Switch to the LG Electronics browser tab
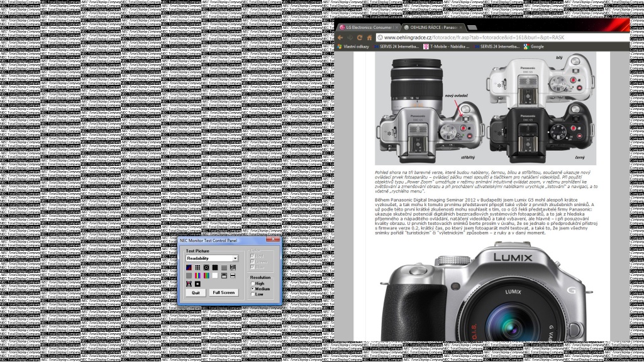Image resolution: width=644 pixels, height=362 pixels. (x=368, y=28)
